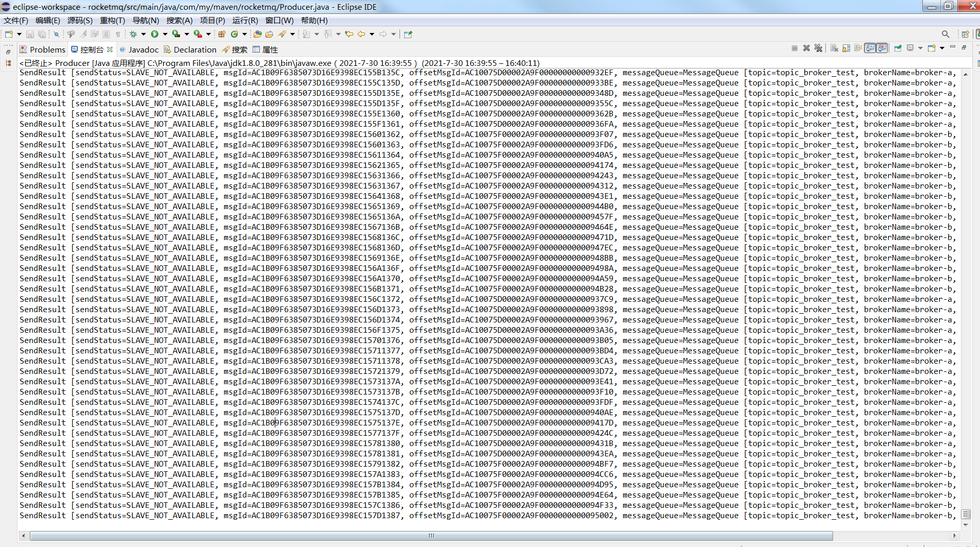Open the 编辑(E) menu

click(x=48, y=21)
